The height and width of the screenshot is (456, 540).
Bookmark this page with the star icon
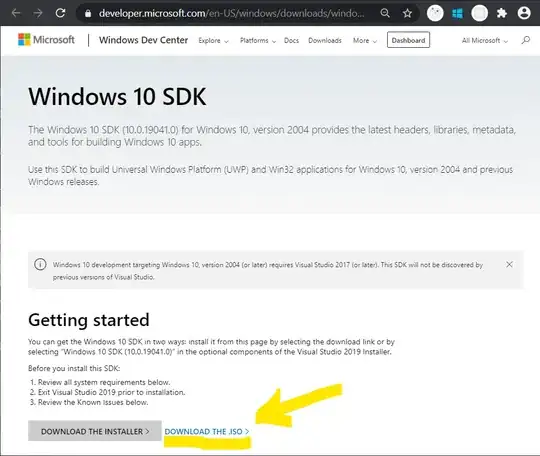pyautogui.click(x=407, y=13)
